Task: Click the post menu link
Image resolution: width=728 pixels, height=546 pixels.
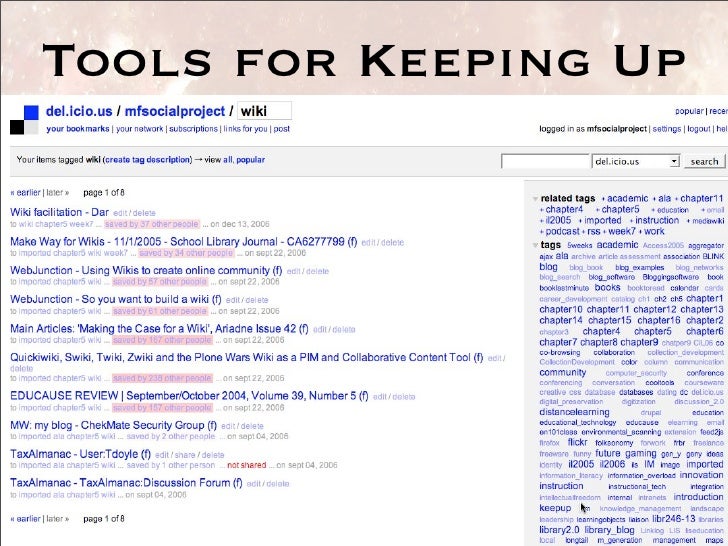Action: point(281,129)
